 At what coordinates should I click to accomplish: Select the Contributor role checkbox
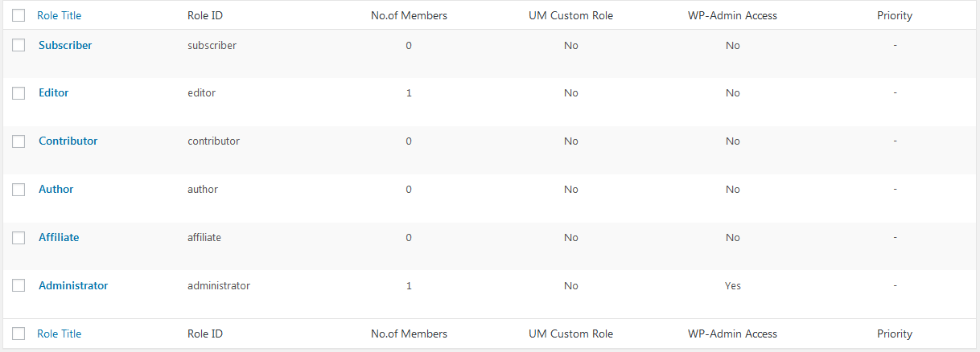[19, 141]
